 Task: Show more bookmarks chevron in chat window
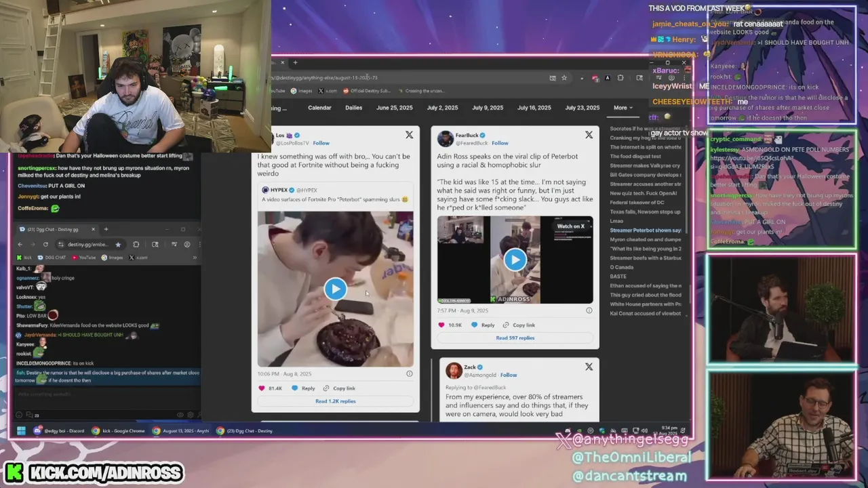pyautogui.click(x=195, y=258)
